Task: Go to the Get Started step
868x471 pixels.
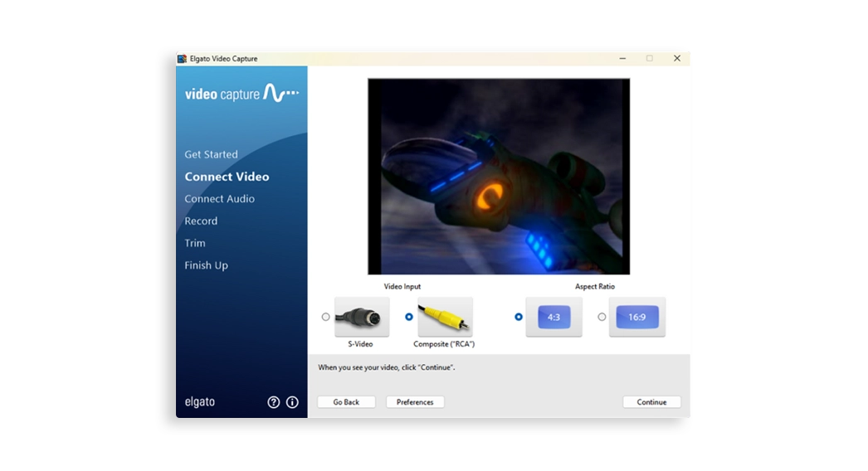Action: point(211,154)
